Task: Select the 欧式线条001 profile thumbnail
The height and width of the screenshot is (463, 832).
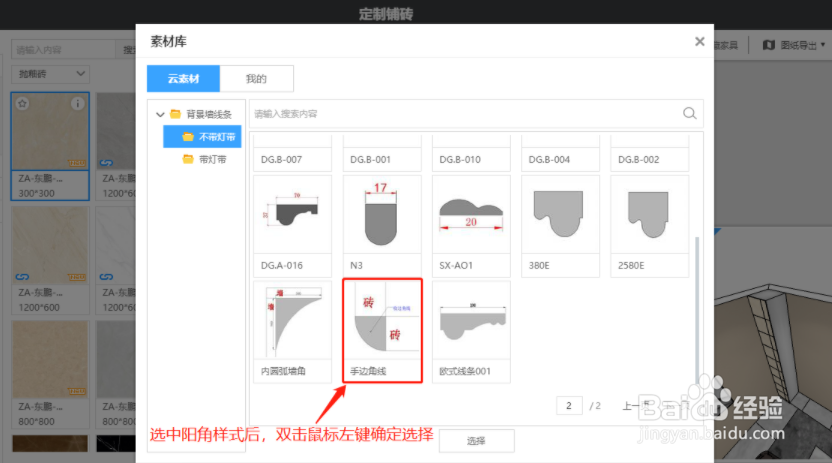Action: pos(471,320)
